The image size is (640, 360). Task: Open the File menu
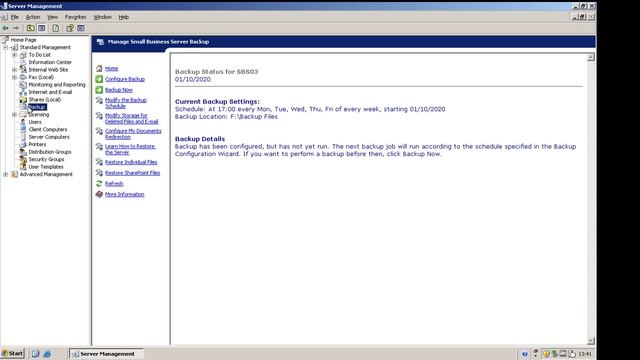click(x=15, y=17)
